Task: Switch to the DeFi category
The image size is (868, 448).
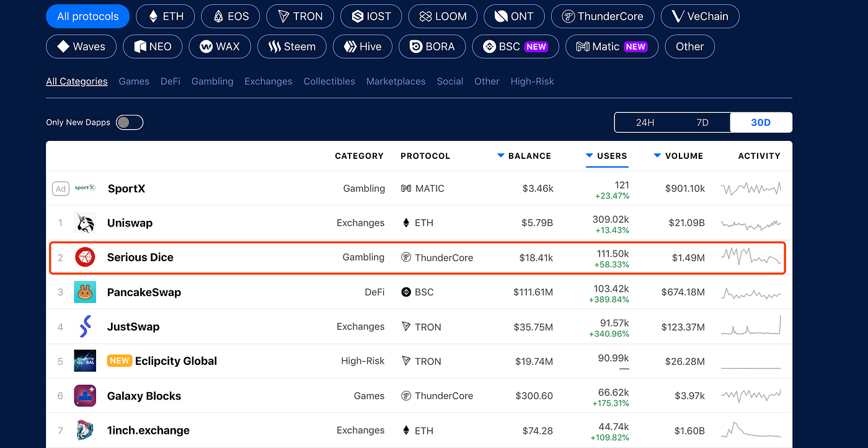Action: [x=170, y=81]
